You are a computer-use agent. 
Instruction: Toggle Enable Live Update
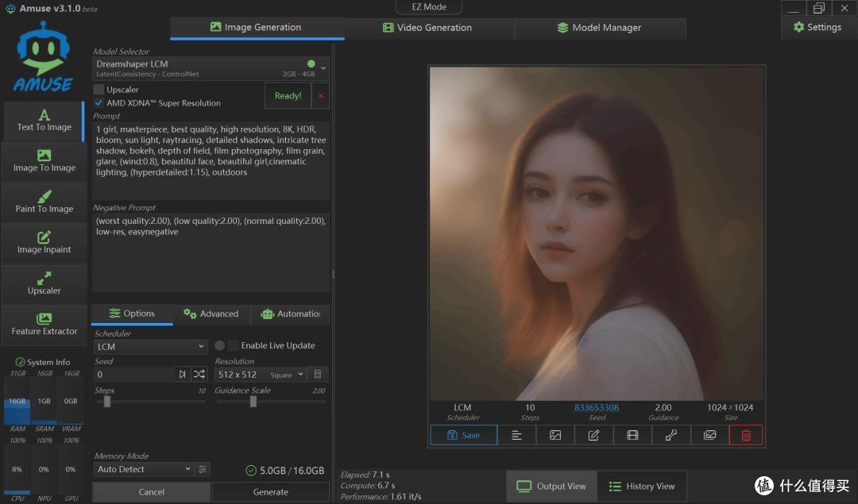219,345
